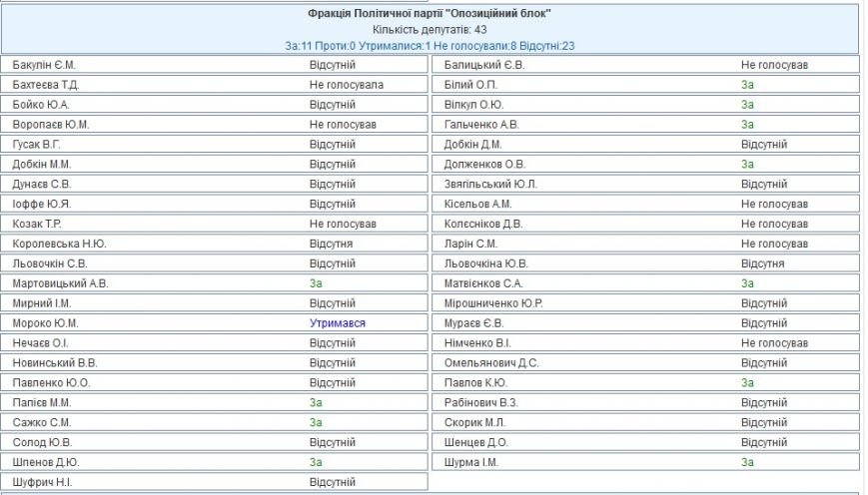Image resolution: width=868 pixels, height=495 pixels.
Task: Select deputy name Шпенов Д.Ю.
Action: pos(45,463)
